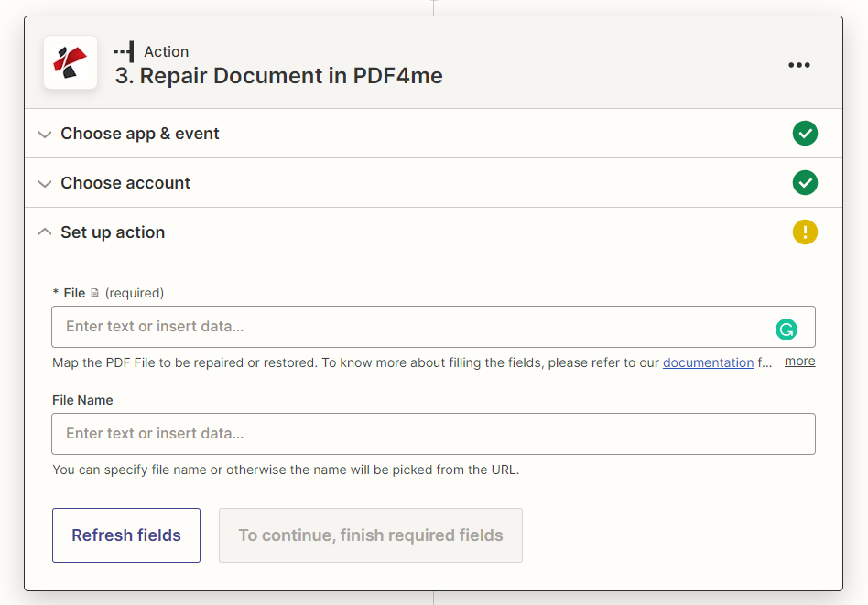Click the Repair Document in PDF4me step title
The height and width of the screenshot is (605, 868).
[x=278, y=75]
